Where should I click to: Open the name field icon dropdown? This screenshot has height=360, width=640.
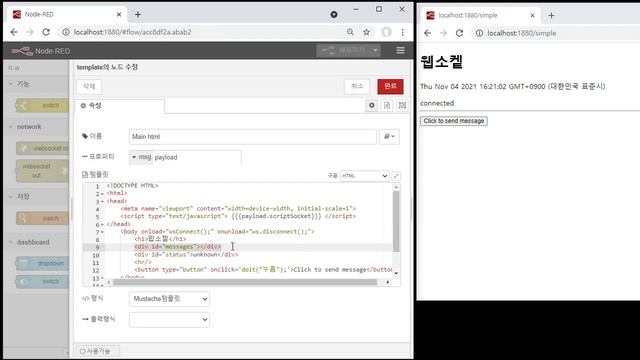(x=389, y=137)
